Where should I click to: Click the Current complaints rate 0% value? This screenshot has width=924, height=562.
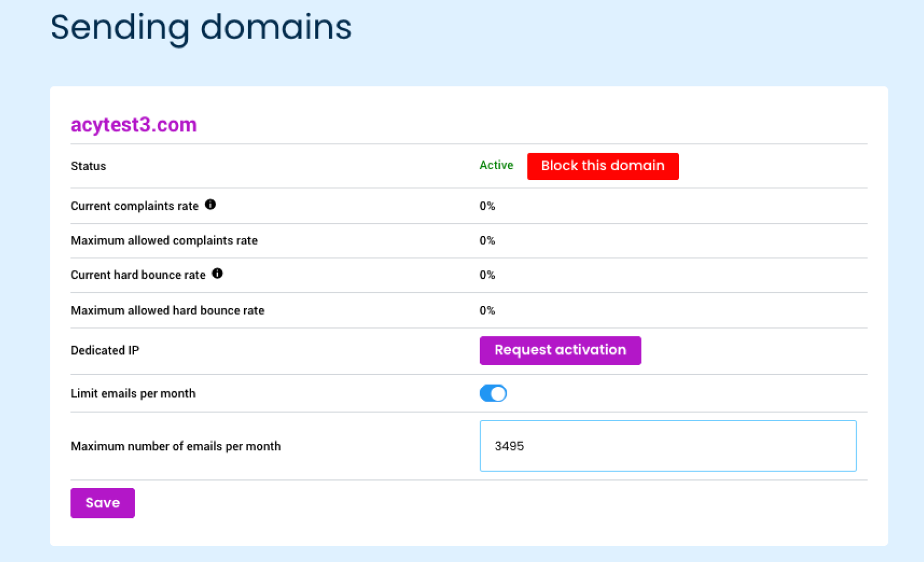point(487,206)
